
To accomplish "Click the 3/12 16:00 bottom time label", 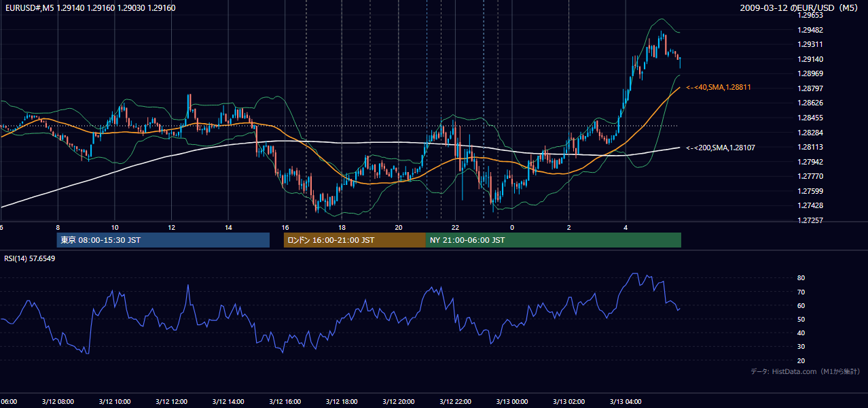I will 285,401.
